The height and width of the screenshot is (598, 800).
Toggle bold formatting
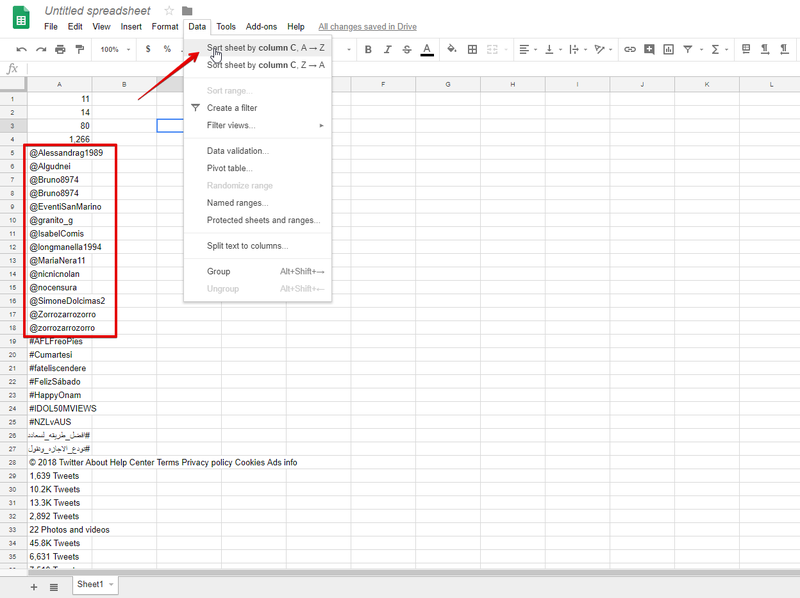click(368, 50)
